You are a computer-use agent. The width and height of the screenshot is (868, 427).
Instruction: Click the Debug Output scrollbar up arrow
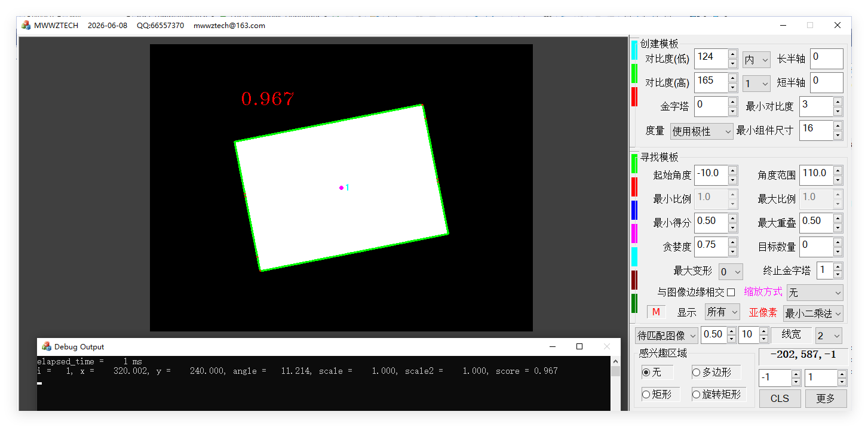(615, 361)
